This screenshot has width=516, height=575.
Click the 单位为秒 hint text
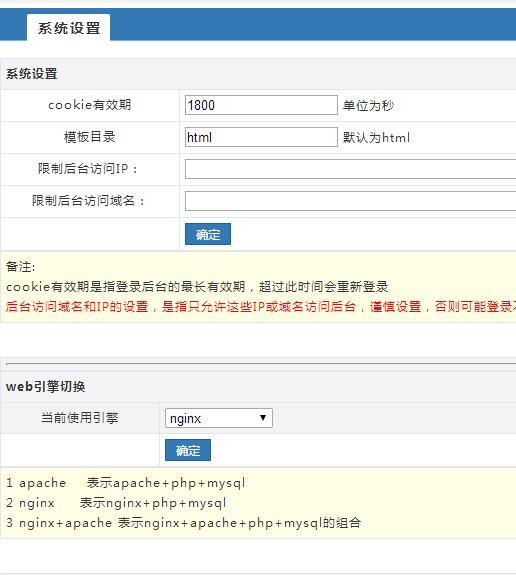point(368,106)
